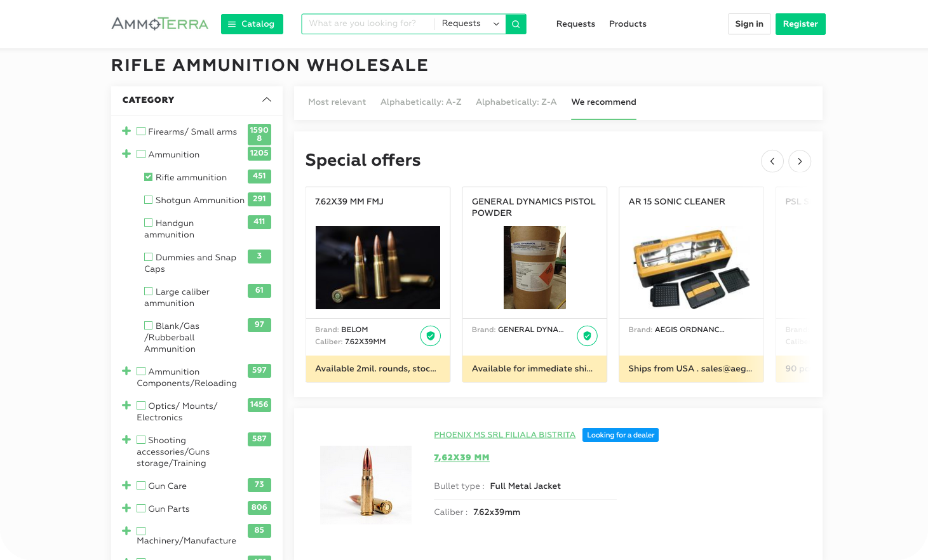Open PHOENIX MS SRL FILIALA BISTRITA link
The width and height of the screenshot is (928, 560).
point(505,435)
